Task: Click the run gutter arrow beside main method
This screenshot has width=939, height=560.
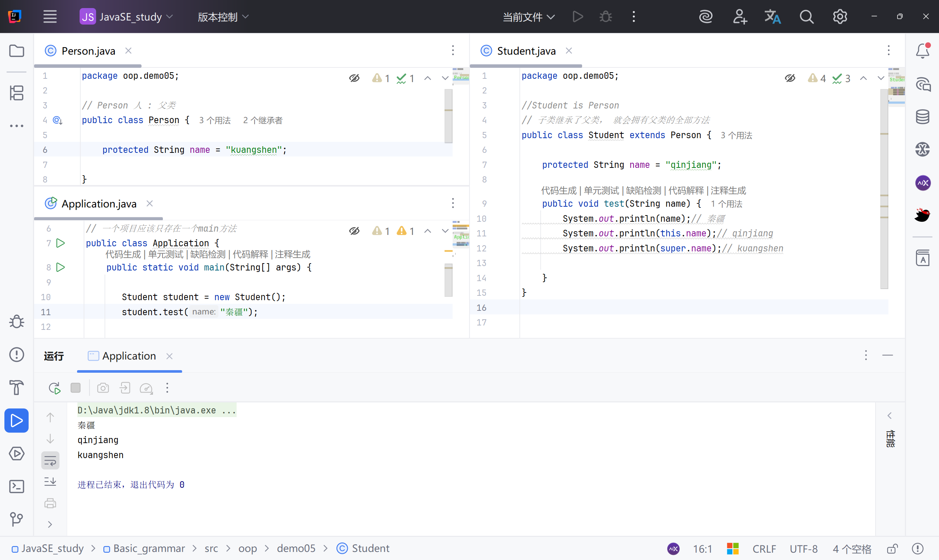Action: point(61,267)
